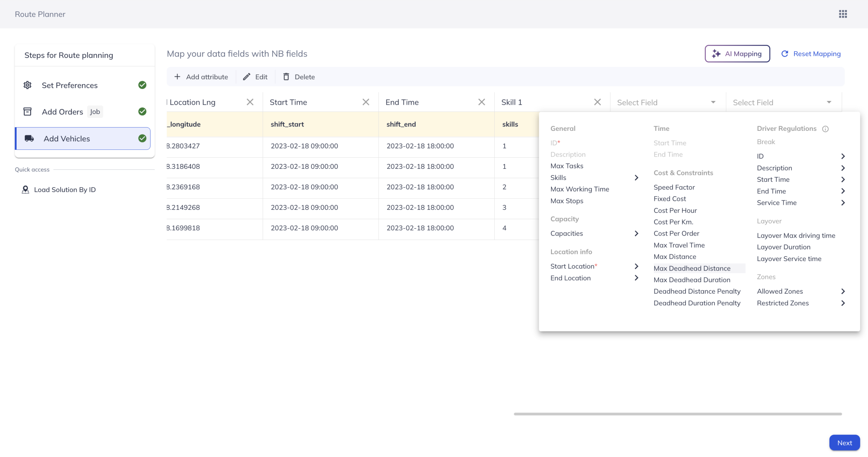This screenshot has height=457, width=868.
Task: Open the last Select Field dropdown
Action: point(783,102)
